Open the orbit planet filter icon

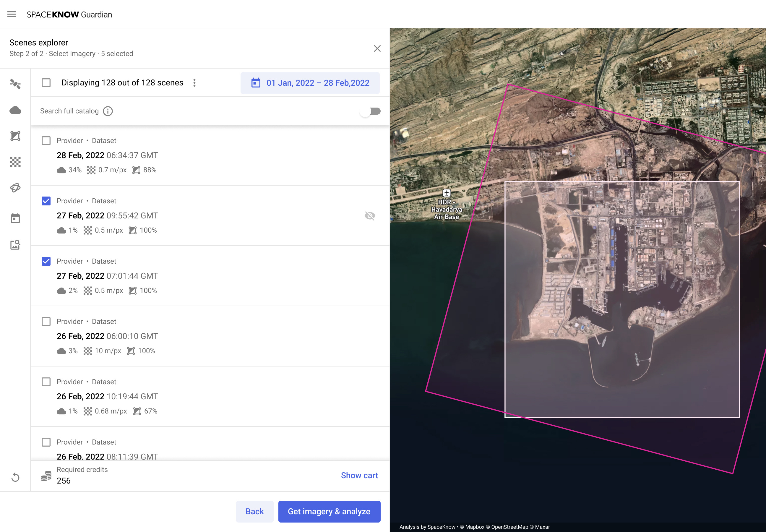(15, 188)
